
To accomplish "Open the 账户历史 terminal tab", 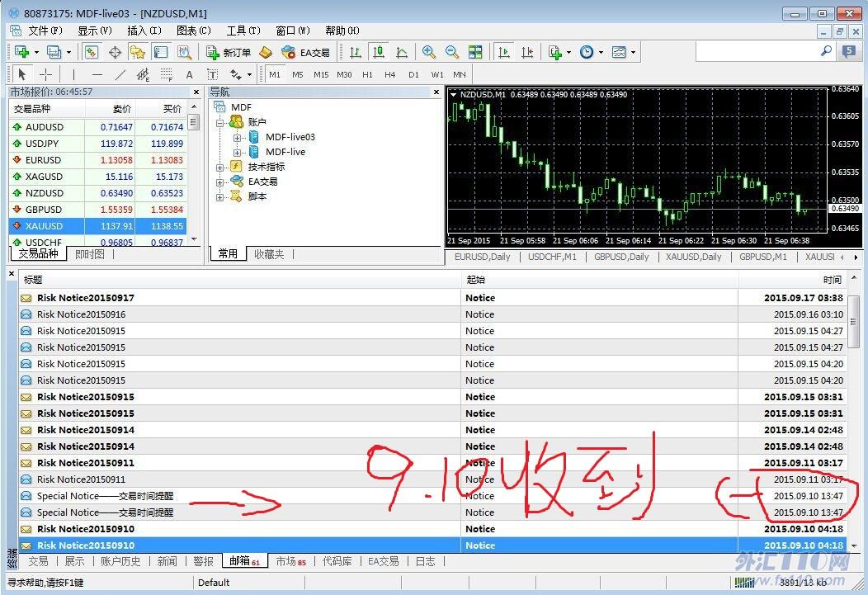I will click(120, 561).
